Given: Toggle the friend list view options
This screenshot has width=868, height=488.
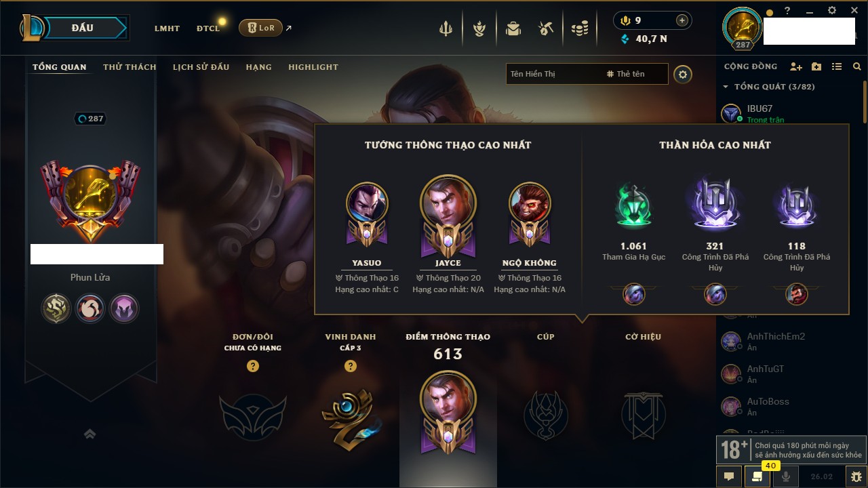Looking at the screenshot, I should [x=837, y=66].
